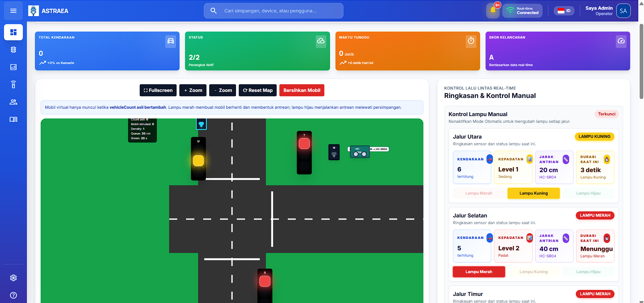Click the Jalur Selatan Durasi Saat Ini icon
Viewport: 644px width, 303px height.
[x=607, y=238]
